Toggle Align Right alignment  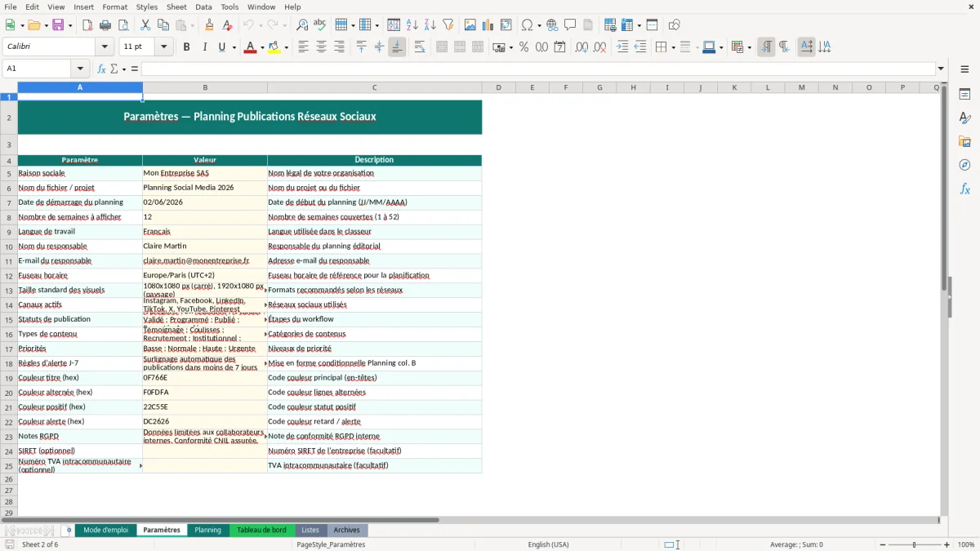tap(339, 47)
